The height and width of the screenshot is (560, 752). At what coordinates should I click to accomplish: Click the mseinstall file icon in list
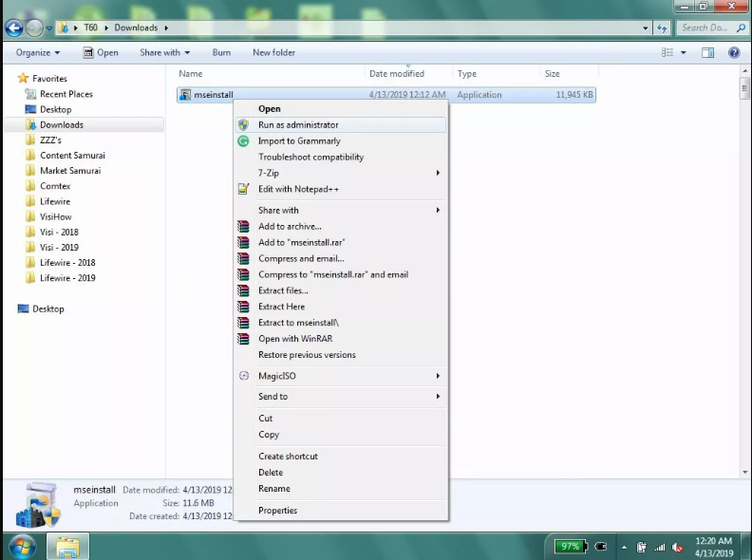[x=185, y=95]
